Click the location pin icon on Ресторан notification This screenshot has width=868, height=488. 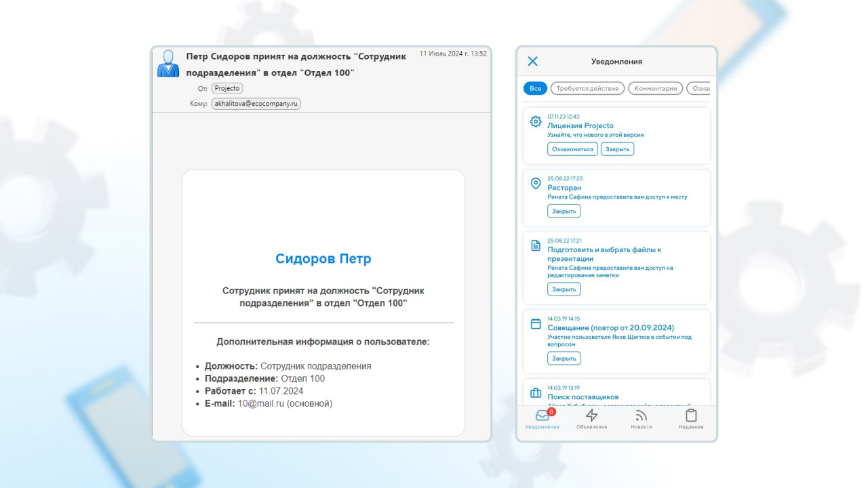(x=535, y=182)
